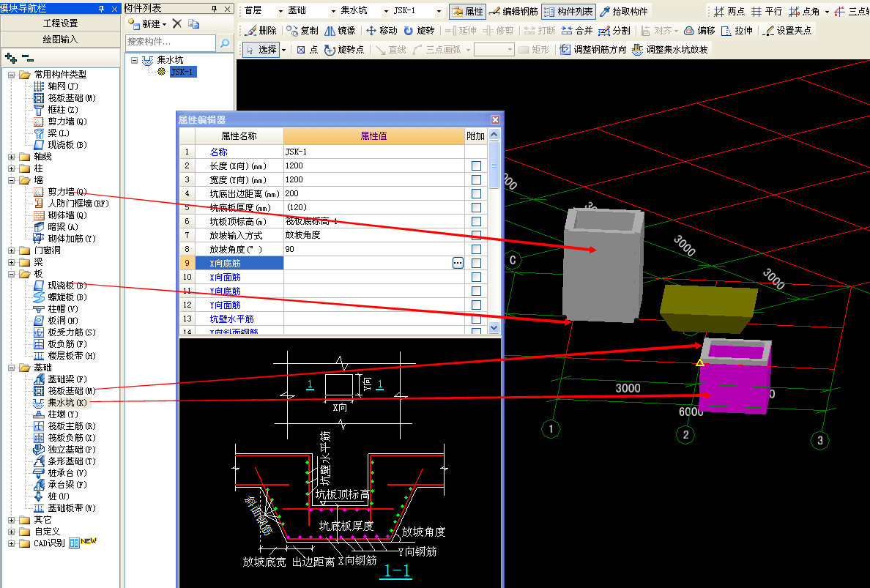The width and height of the screenshot is (870, 588).
Task: Select the 移动 (move) tool
Action: (x=382, y=31)
